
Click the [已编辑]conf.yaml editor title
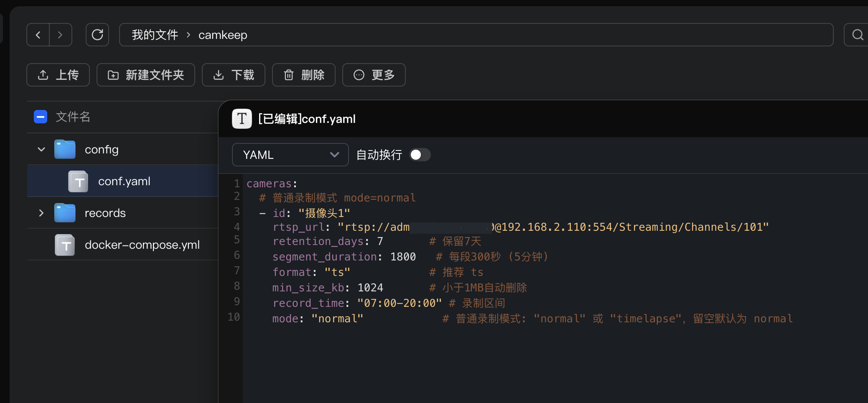(307, 119)
